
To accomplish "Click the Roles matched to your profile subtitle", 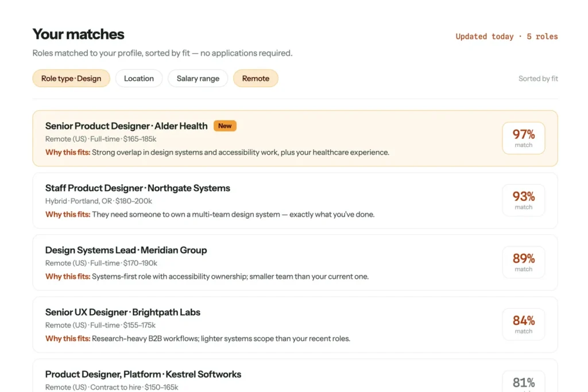I will 163,53.
